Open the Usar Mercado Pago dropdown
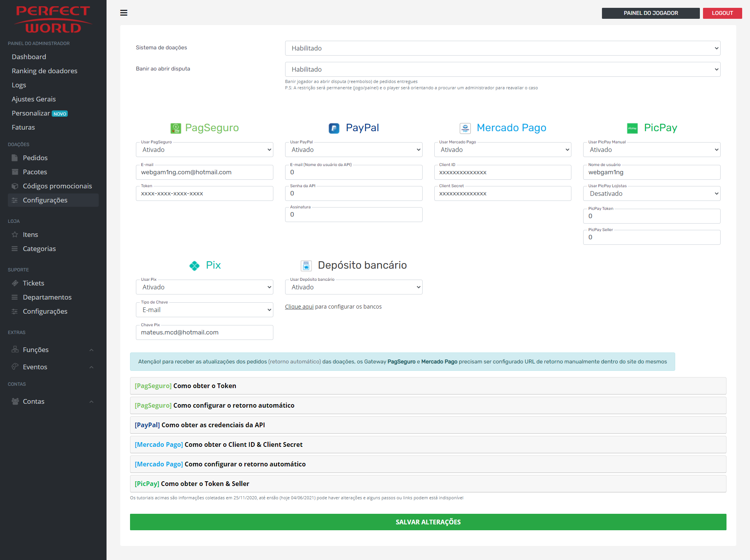 [502, 150]
